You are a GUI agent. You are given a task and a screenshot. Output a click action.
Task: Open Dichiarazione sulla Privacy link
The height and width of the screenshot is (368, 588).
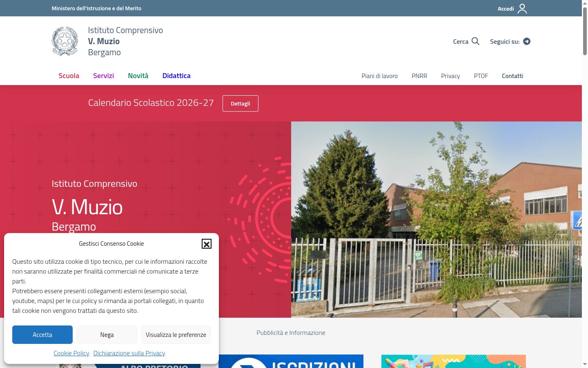click(129, 353)
